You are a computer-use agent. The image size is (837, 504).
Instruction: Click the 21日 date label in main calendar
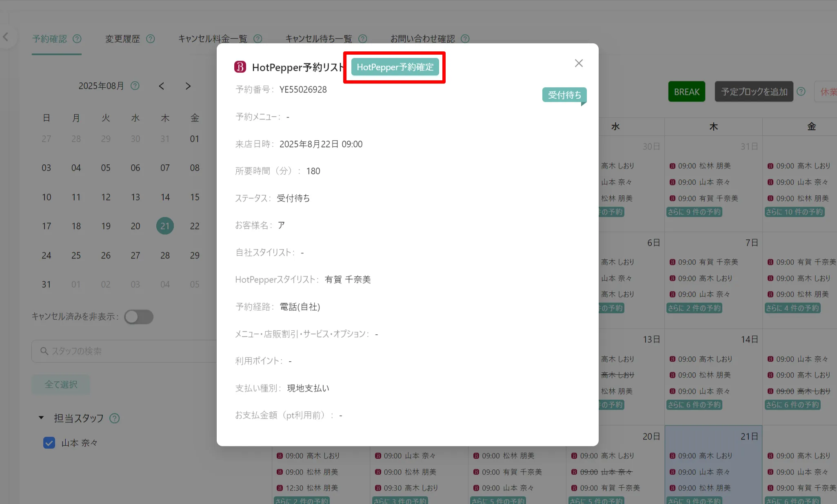(x=749, y=436)
